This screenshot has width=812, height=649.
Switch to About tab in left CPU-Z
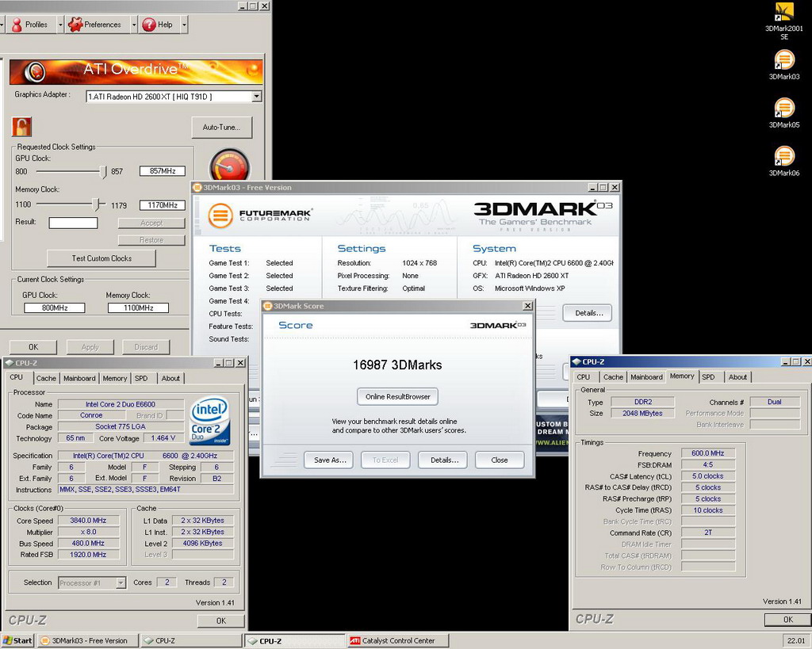(170, 378)
